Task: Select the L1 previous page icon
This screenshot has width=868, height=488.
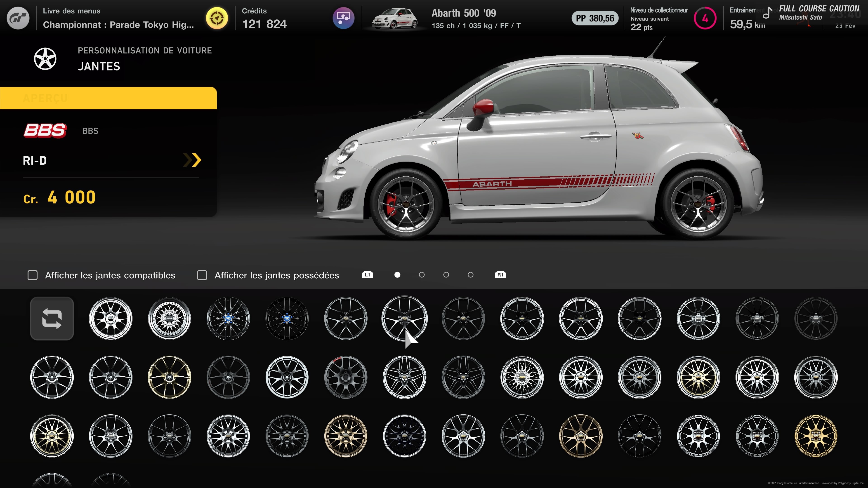Action: pos(367,275)
